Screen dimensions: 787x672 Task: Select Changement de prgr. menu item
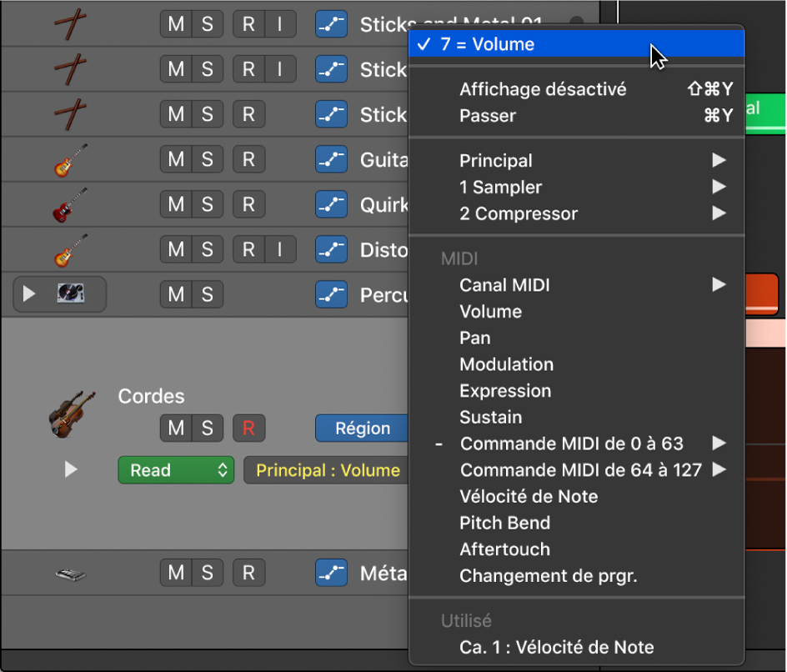(x=576, y=576)
